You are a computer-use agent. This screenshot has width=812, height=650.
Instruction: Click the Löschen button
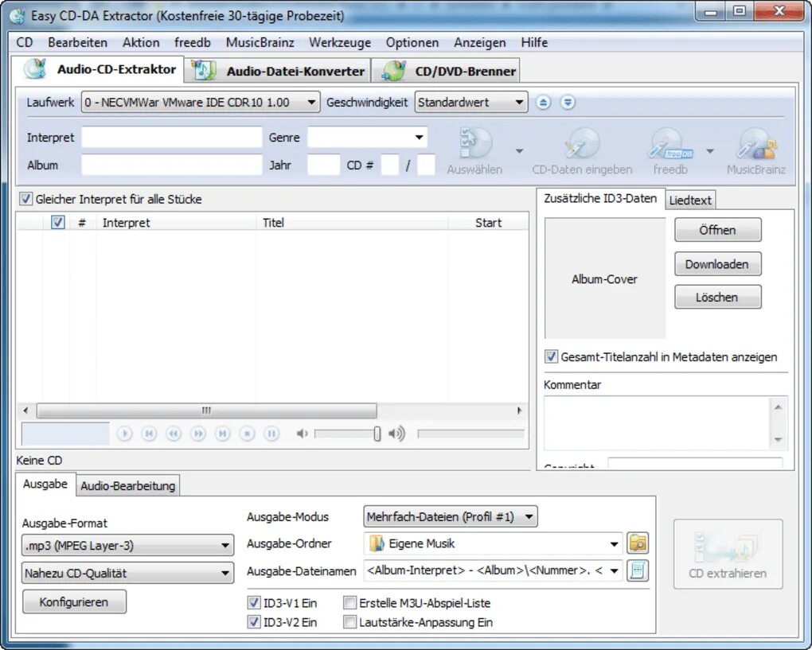[x=718, y=297]
